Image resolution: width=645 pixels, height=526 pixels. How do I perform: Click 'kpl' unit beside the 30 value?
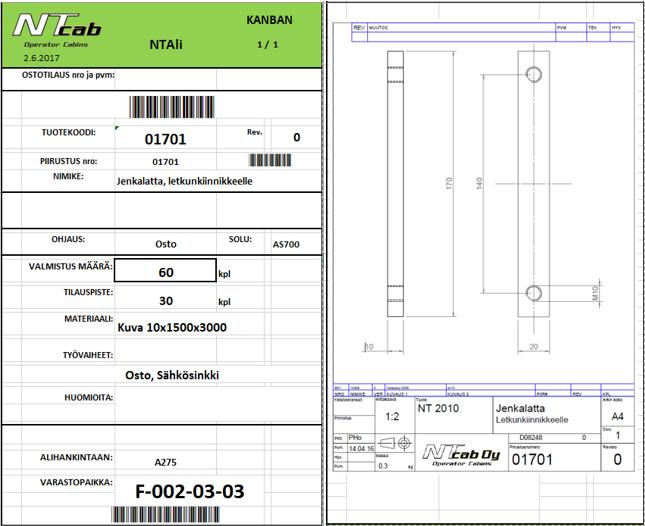pyautogui.click(x=224, y=302)
